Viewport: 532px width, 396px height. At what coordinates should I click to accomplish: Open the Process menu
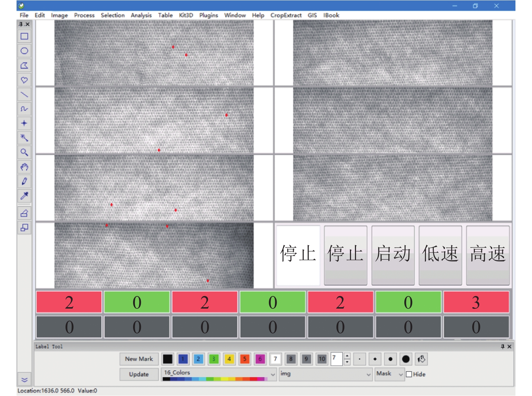(x=84, y=15)
